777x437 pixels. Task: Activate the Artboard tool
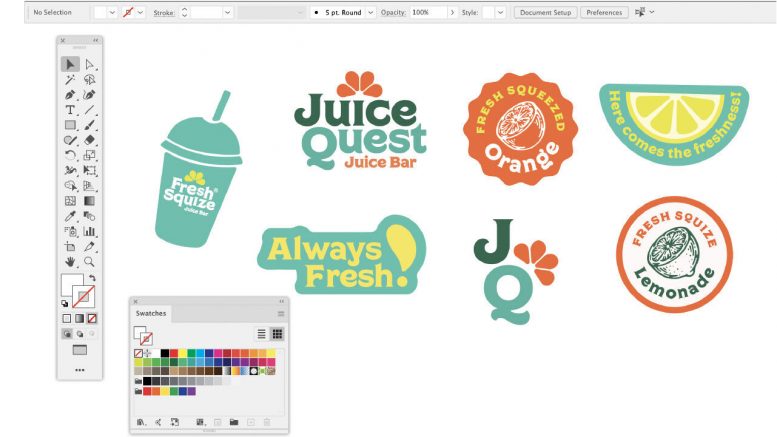click(70, 246)
